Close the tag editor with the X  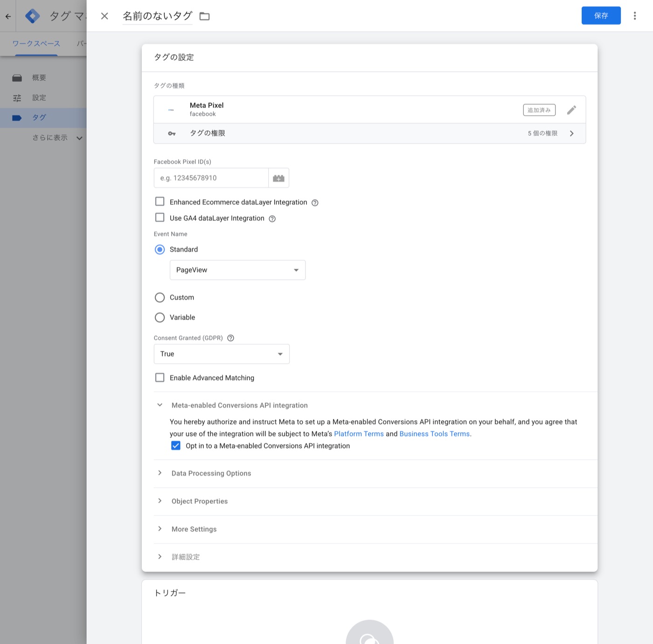tap(104, 16)
